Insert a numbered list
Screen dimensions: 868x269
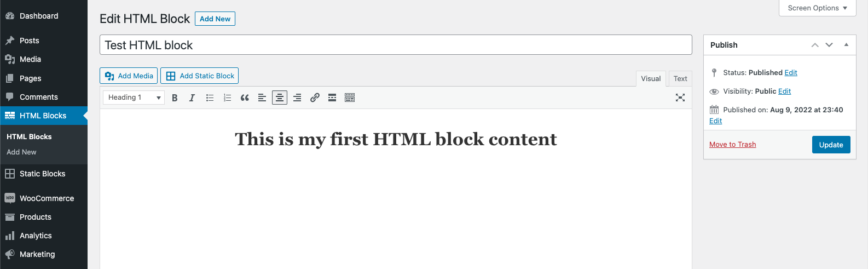(227, 98)
